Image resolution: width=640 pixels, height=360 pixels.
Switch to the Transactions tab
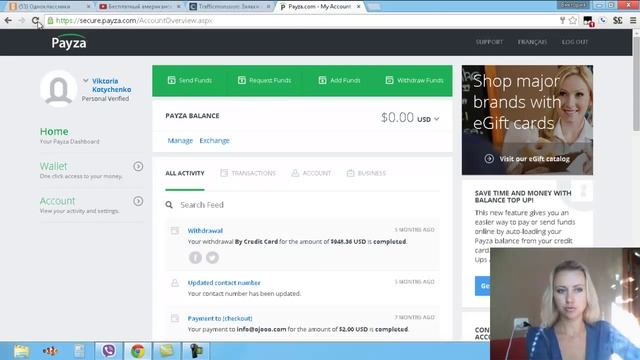click(248, 173)
